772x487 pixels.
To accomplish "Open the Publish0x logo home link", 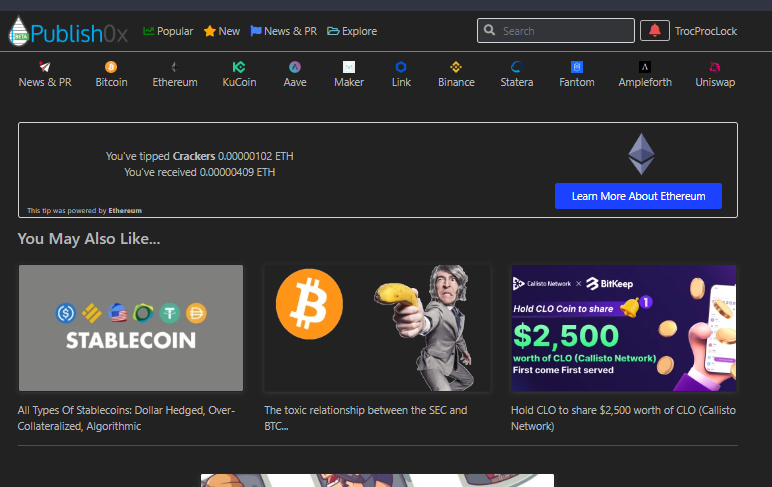I will [x=68, y=32].
